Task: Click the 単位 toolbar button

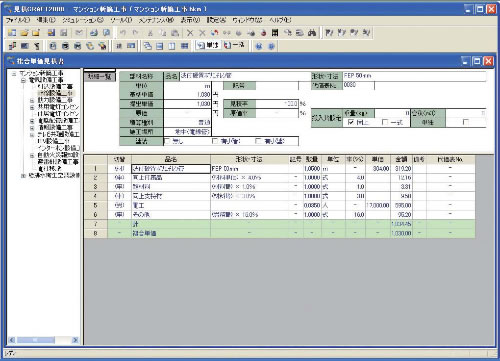Action: pos(208,45)
